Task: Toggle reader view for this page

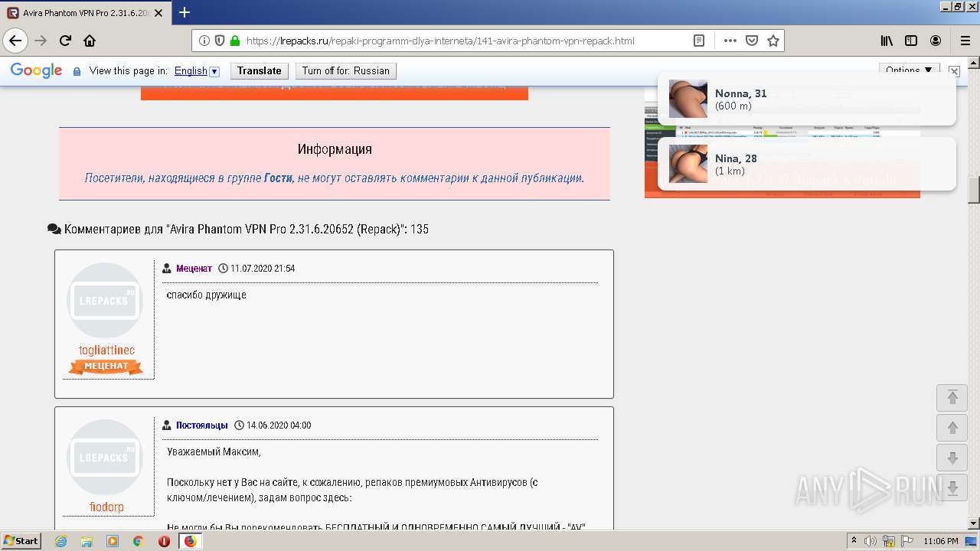Action: pyautogui.click(x=699, y=41)
